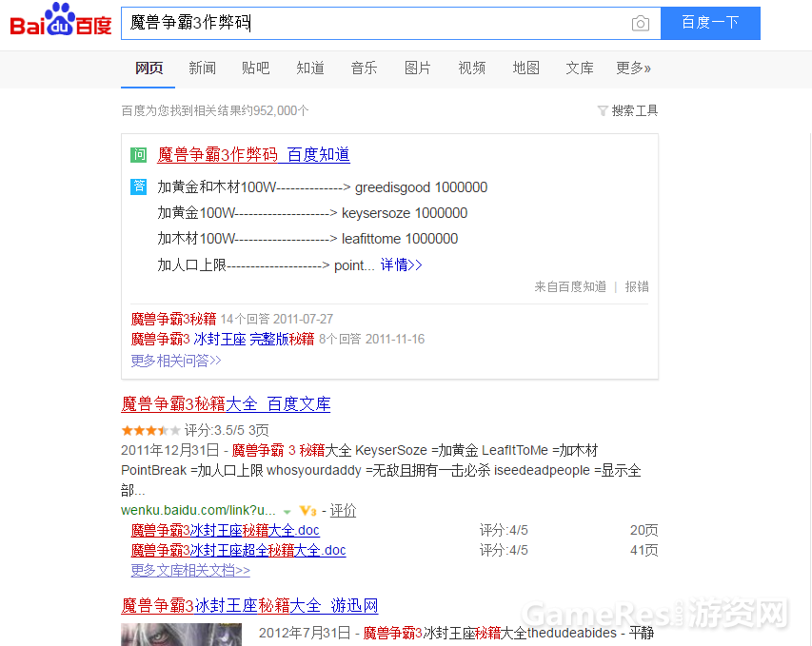The width and height of the screenshot is (812, 646).
Task: Click the leafittome 1000000 answer line
Action: pos(307,239)
